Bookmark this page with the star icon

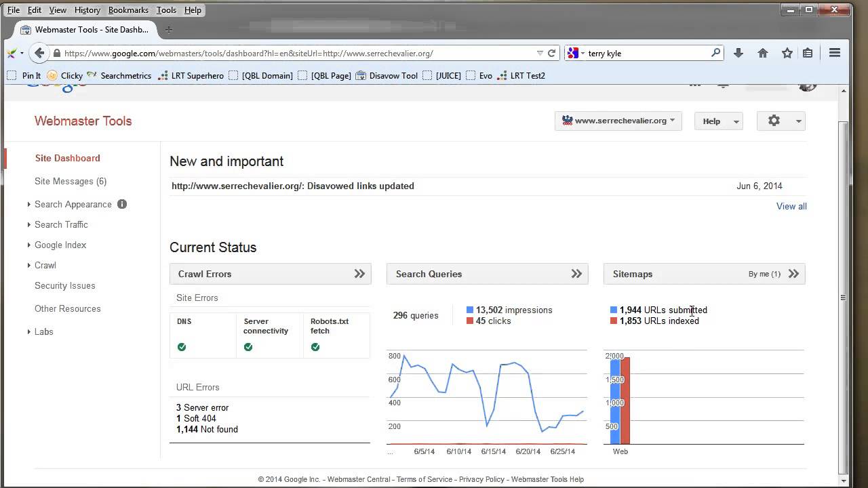tap(787, 53)
